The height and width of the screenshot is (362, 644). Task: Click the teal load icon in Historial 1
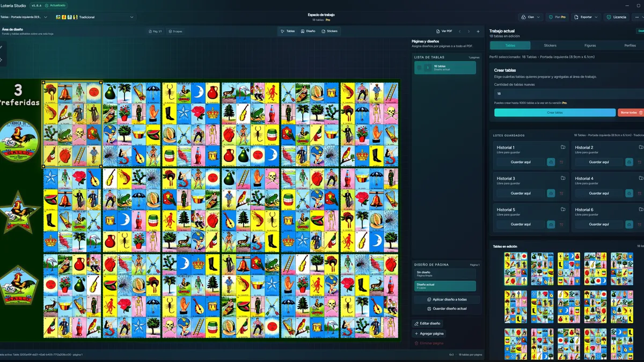(551, 162)
